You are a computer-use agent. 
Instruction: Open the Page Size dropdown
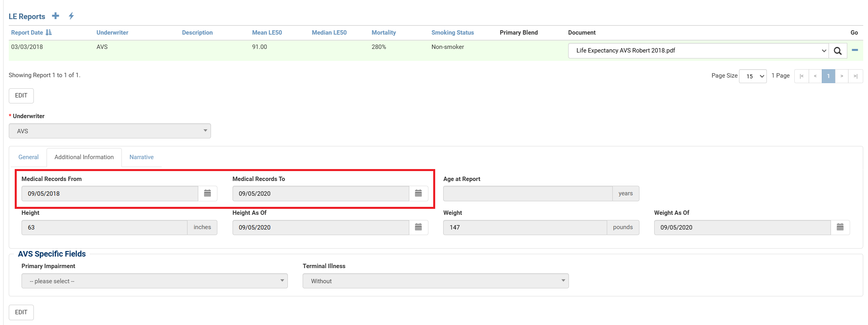[753, 76]
